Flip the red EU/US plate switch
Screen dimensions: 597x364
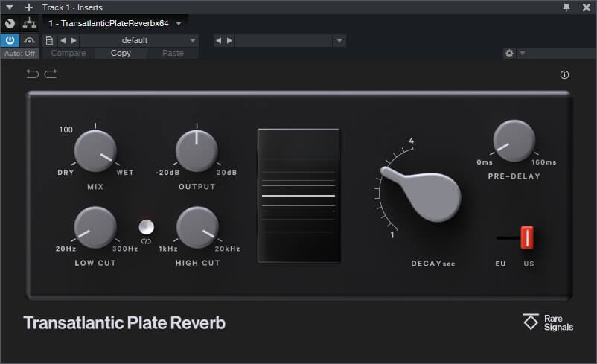click(x=527, y=237)
